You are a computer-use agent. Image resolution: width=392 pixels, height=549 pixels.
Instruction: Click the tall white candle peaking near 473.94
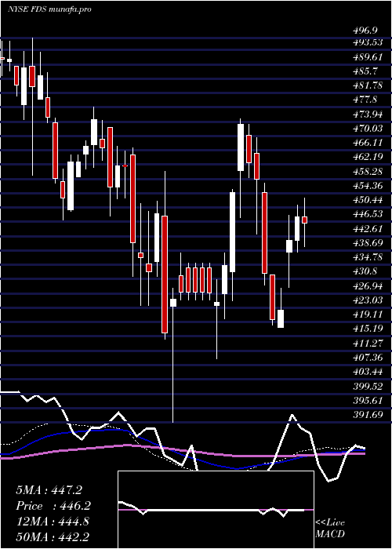(241, 147)
